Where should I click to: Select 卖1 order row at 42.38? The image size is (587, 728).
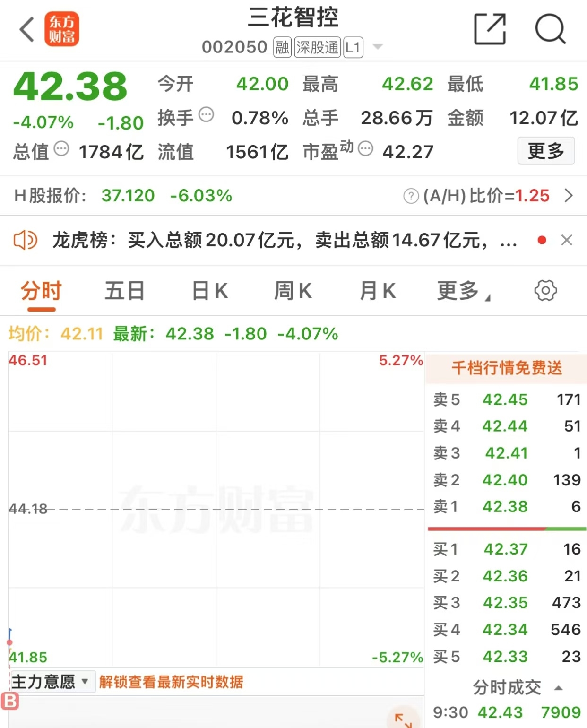[507, 506]
